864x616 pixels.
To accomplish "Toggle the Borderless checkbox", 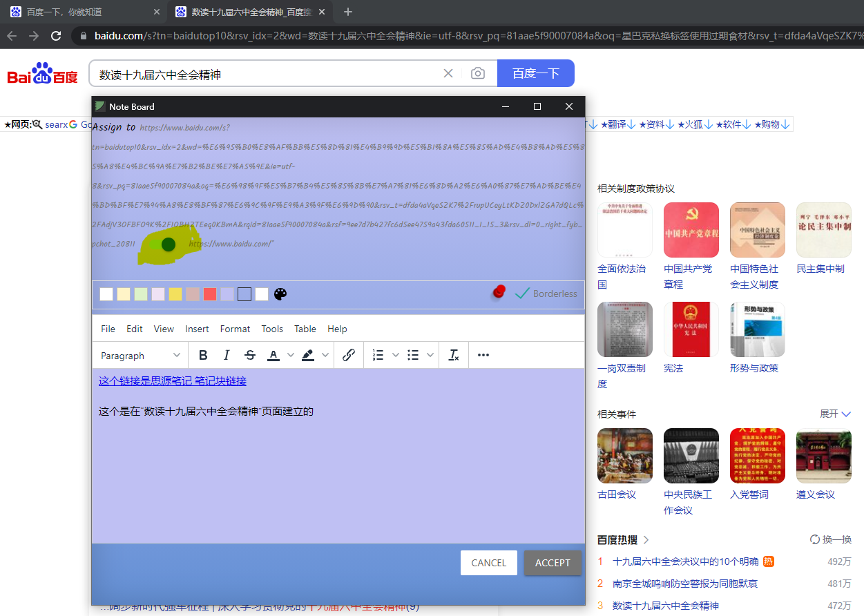I will coord(523,293).
